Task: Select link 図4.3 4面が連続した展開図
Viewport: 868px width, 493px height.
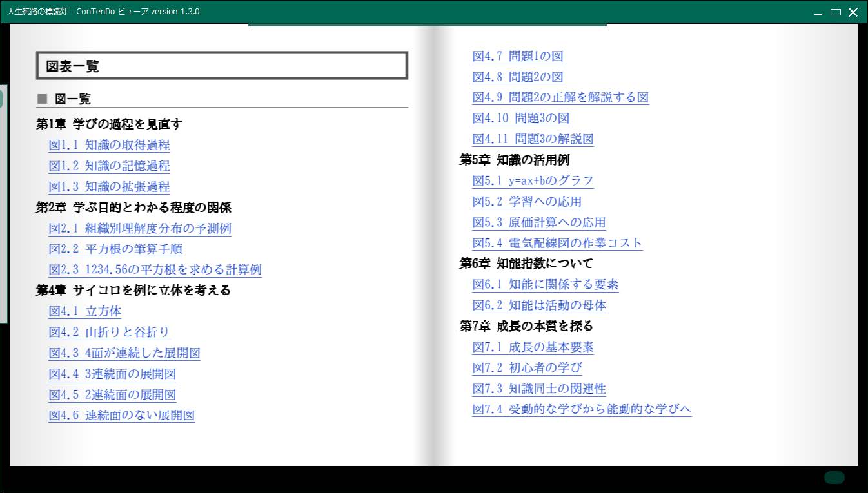Action: (124, 353)
